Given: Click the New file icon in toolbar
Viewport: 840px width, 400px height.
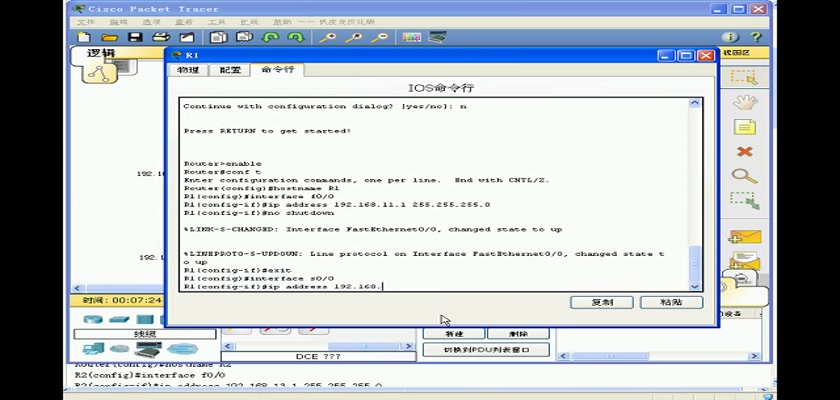Looking at the screenshot, I should click(83, 37).
